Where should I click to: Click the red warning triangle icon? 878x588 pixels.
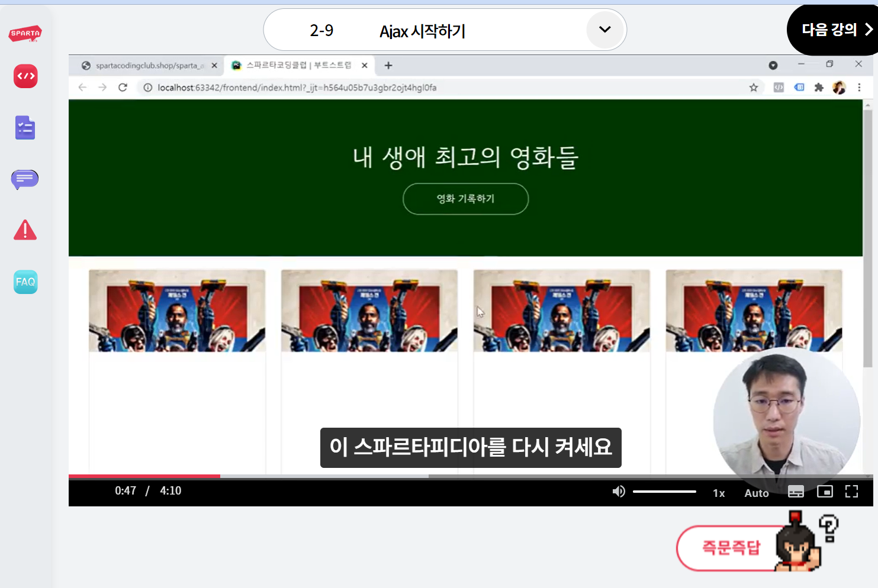point(25,230)
